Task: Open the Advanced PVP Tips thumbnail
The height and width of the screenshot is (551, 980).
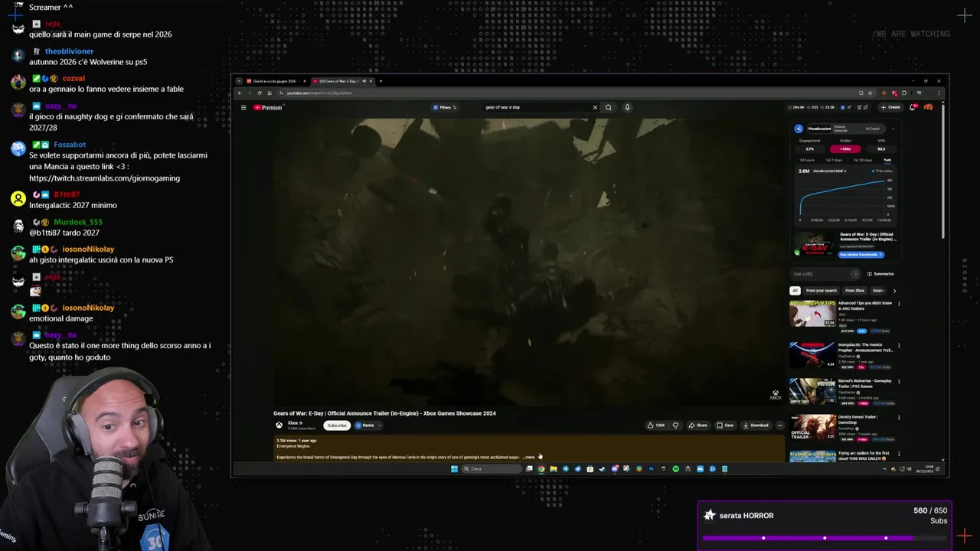Action: pyautogui.click(x=812, y=313)
